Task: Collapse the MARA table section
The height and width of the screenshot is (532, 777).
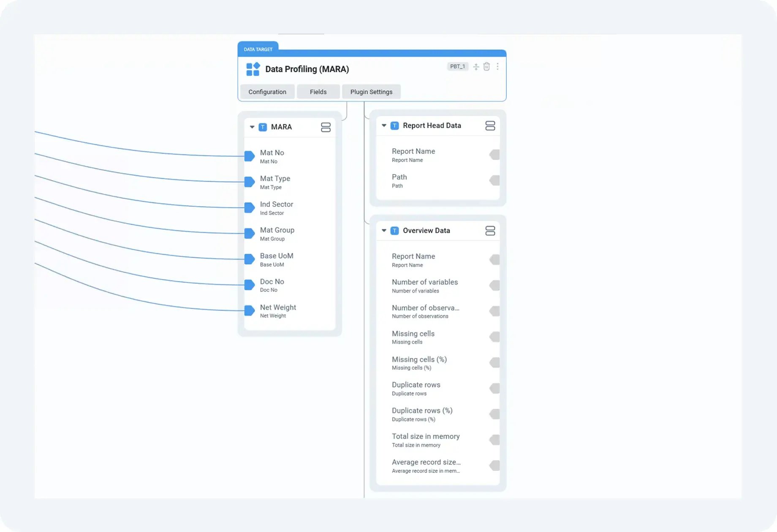Action: 252,127
